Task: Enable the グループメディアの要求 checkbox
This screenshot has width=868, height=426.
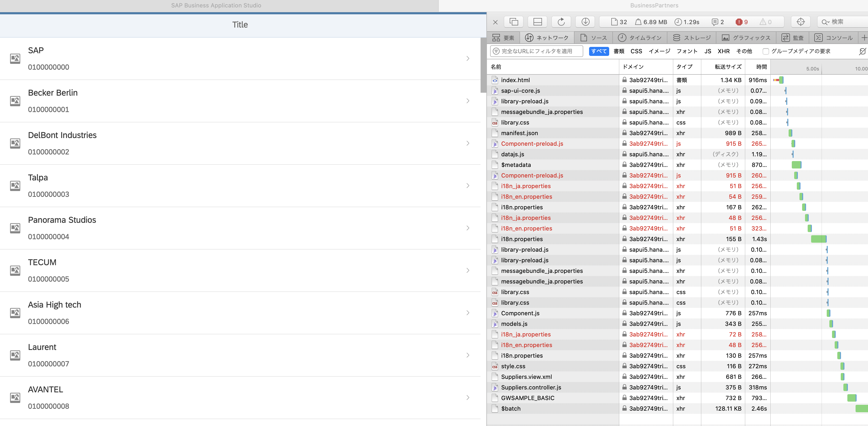Action: coord(766,51)
